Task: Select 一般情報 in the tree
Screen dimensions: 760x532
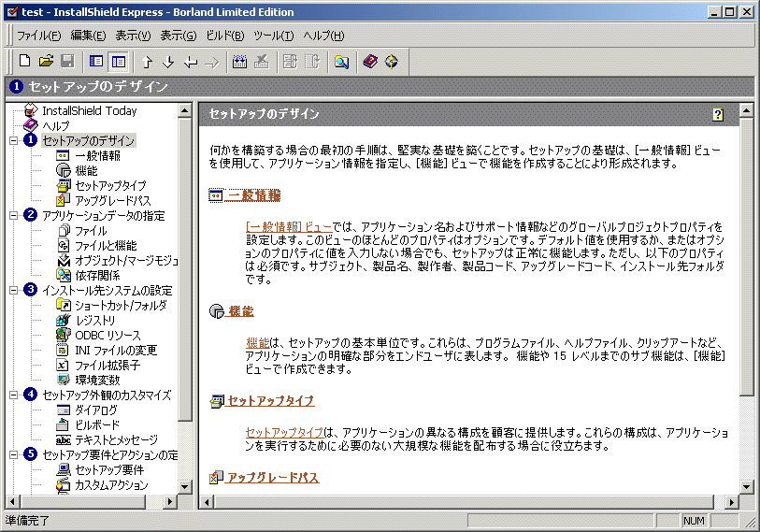Action: pos(97,155)
